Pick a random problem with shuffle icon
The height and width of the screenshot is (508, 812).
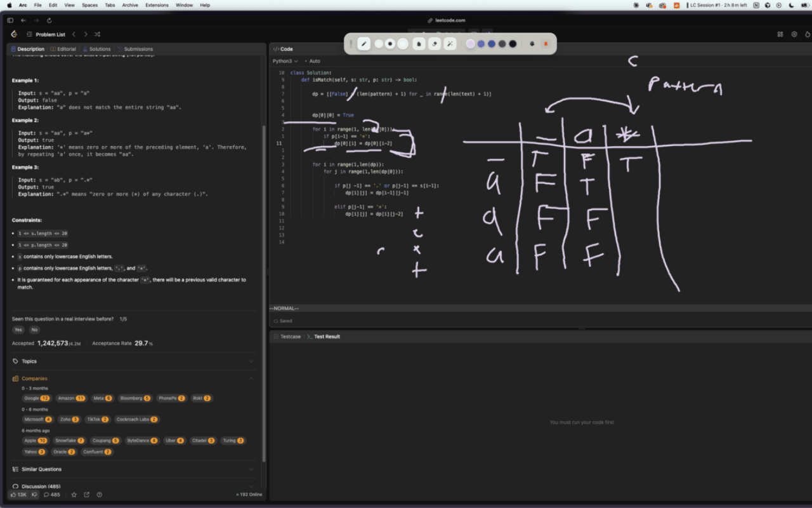97,34
